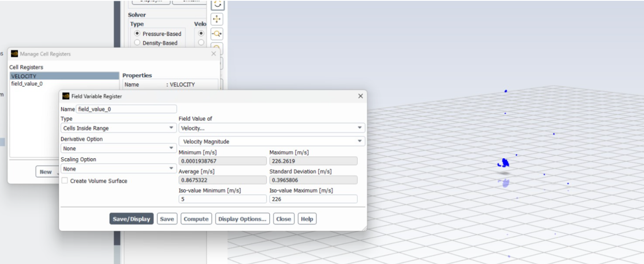Image resolution: width=644 pixels, height=264 pixels.
Task: Click the Name : VELOCITY property row
Action: [x=170, y=85]
